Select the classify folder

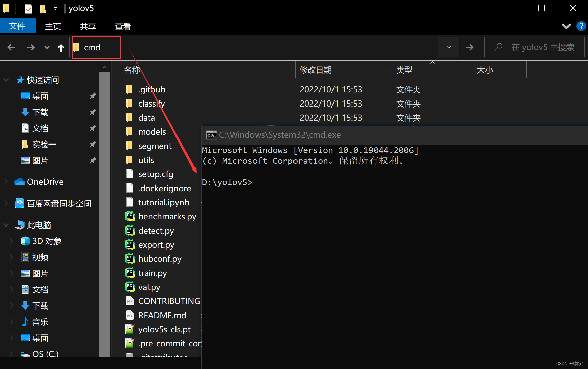[151, 104]
